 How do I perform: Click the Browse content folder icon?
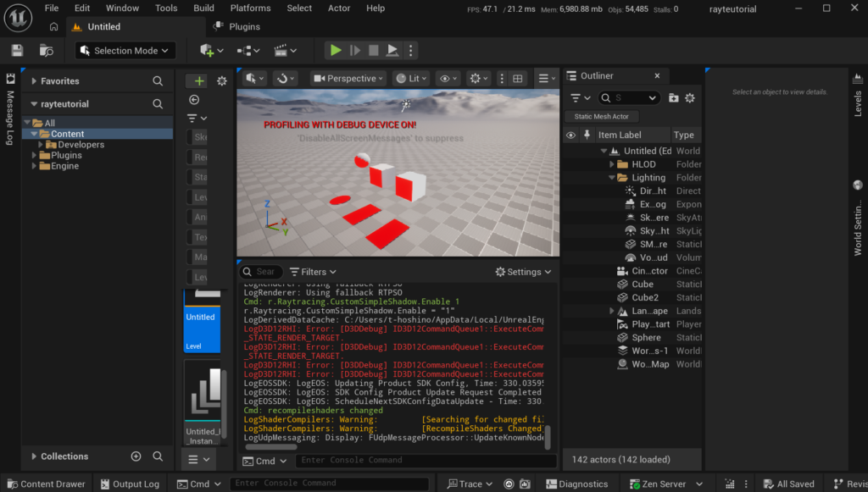[x=47, y=51]
